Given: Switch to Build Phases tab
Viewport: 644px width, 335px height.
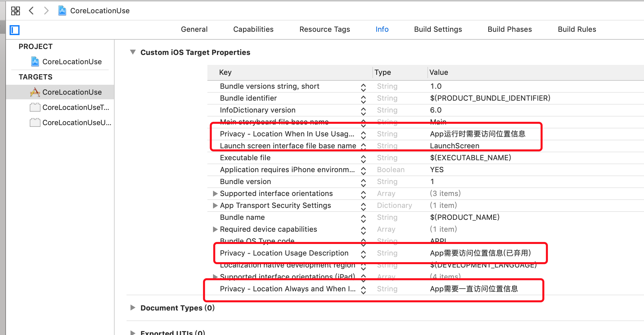Looking at the screenshot, I should click(x=510, y=29).
